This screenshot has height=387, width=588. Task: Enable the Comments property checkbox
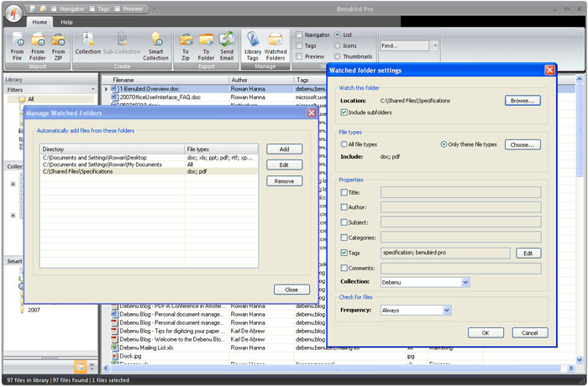coord(344,268)
